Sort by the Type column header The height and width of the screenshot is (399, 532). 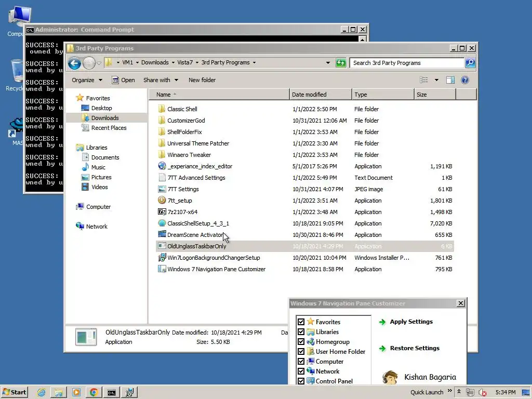coord(383,95)
